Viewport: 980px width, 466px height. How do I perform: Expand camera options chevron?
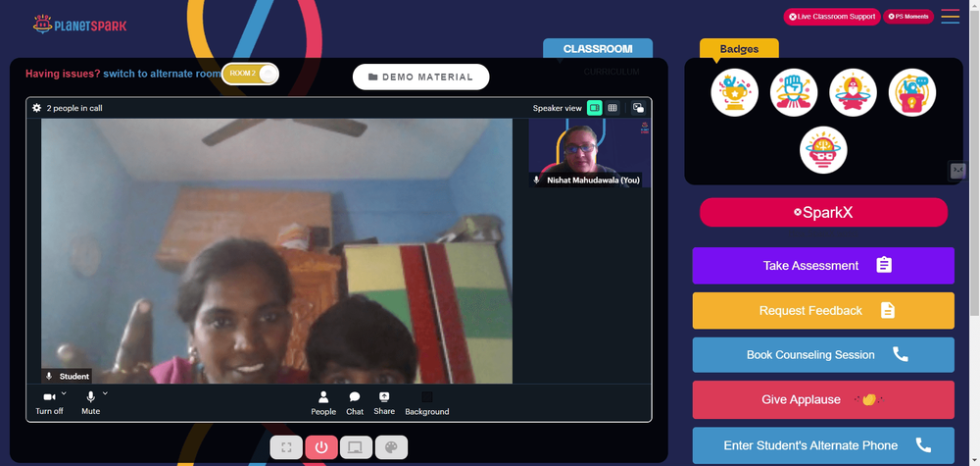(x=64, y=393)
